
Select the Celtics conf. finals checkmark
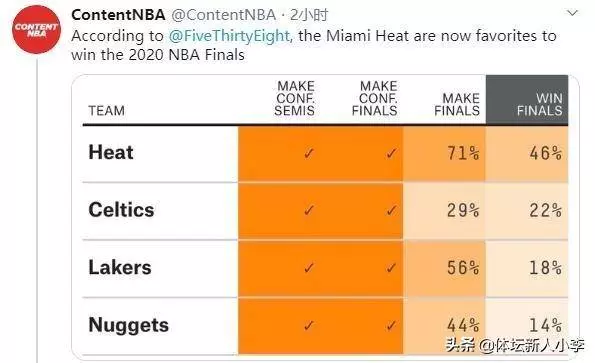pos(392,211)
